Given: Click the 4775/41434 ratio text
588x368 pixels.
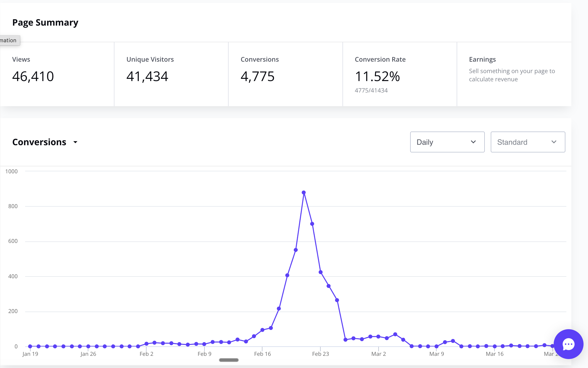Looking at the screenshot, I should click(x=371, y=90).
